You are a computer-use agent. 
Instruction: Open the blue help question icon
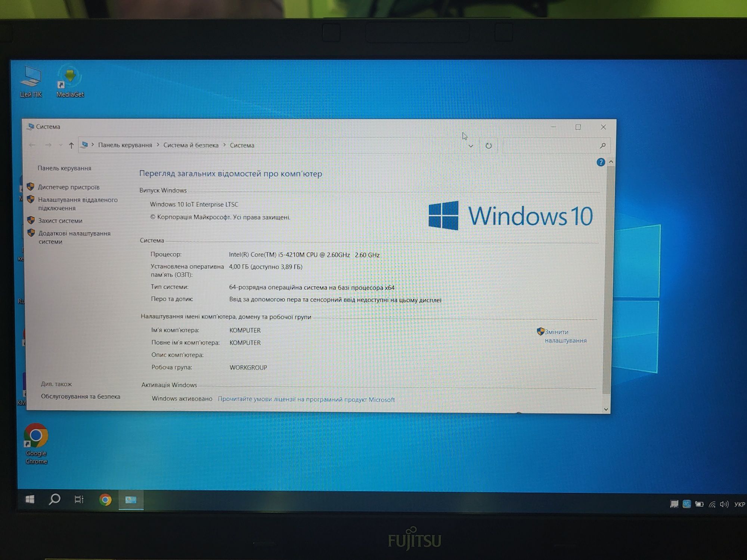pos(601,162)
